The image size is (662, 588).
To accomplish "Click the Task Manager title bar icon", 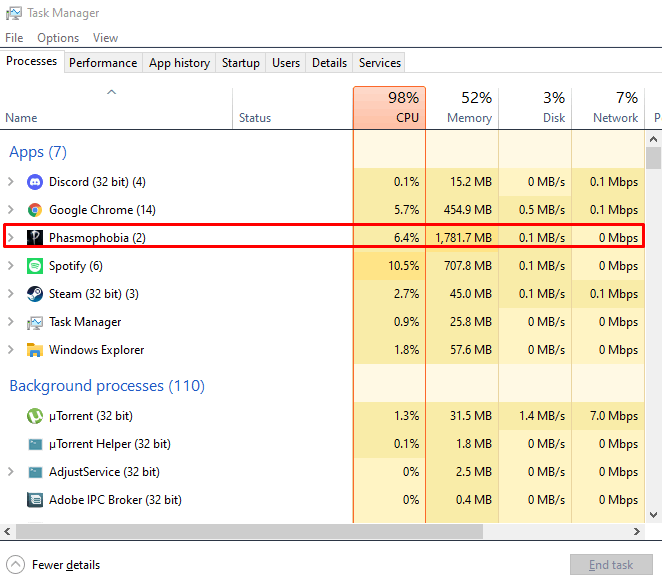I will point(13,13).
